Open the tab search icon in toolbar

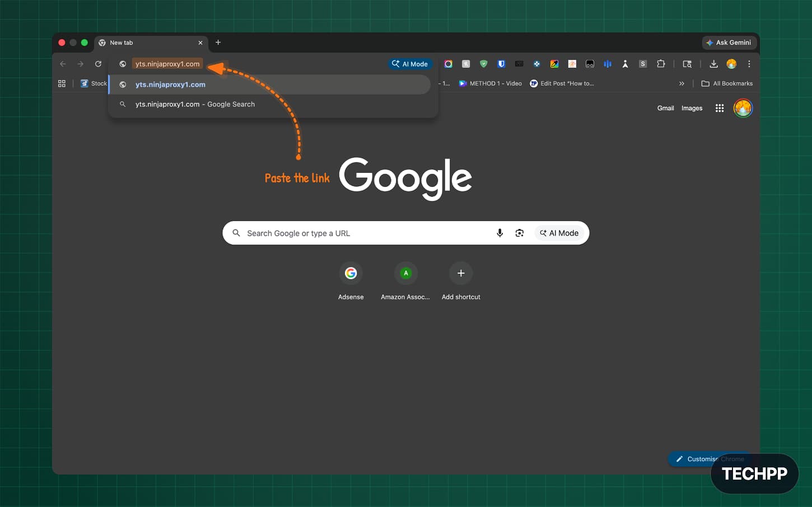click(x=687, y=64)
